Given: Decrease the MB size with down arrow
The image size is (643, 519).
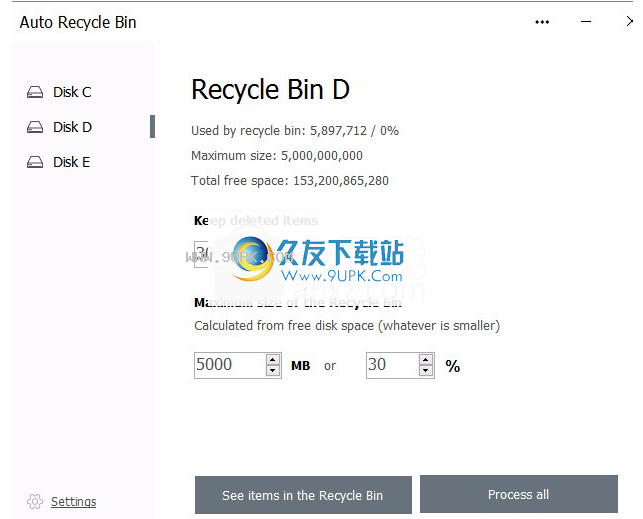Looking at the screenshot, I should [273, 371].
